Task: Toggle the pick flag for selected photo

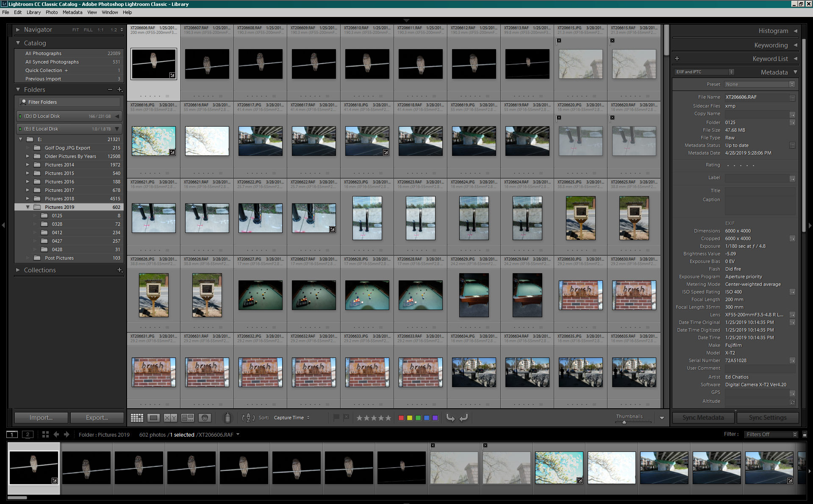Action: 336,417
